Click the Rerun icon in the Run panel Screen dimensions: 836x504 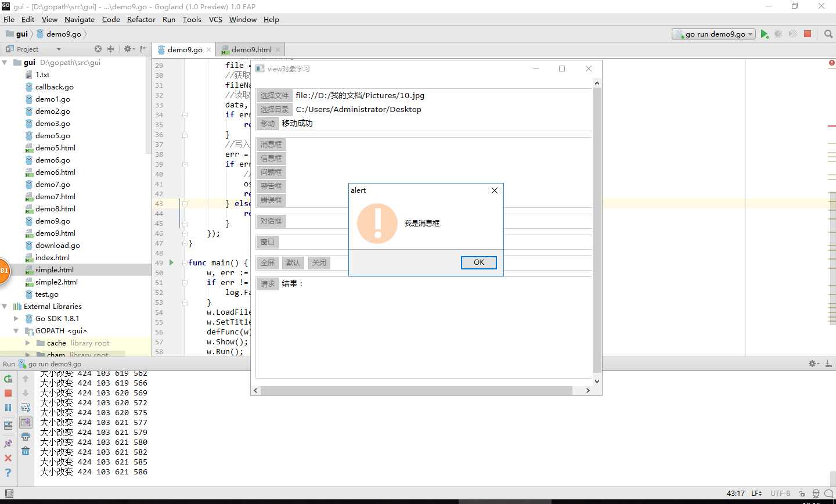pyautogui.click(x=8, y=379)
